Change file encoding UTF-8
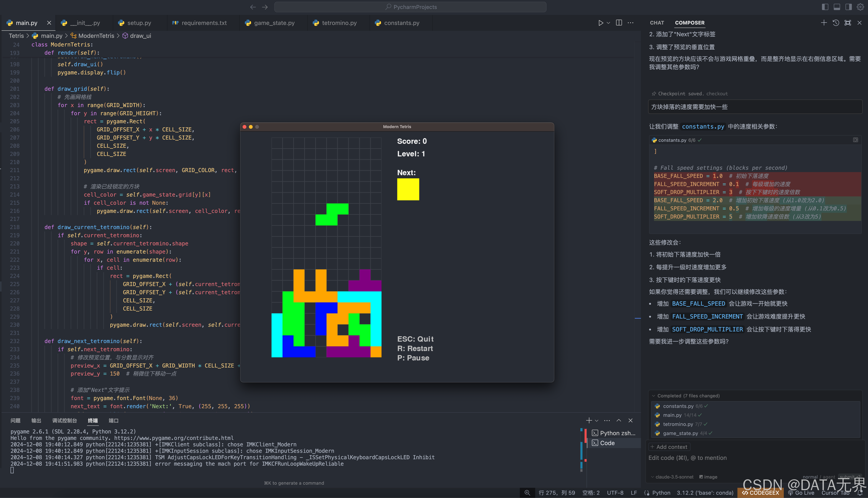The width and height of the screenshot is (868, 498). (x=615, y=493)
